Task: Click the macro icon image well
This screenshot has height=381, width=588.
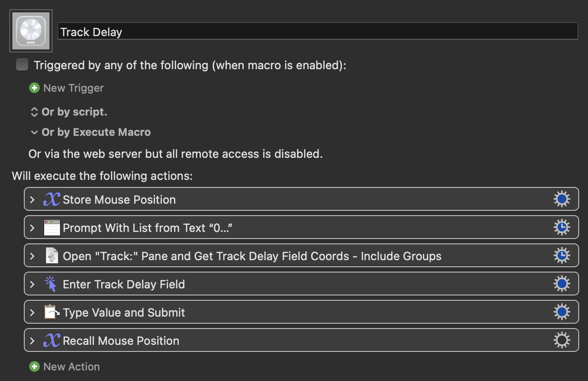Action: pos(31,31)
